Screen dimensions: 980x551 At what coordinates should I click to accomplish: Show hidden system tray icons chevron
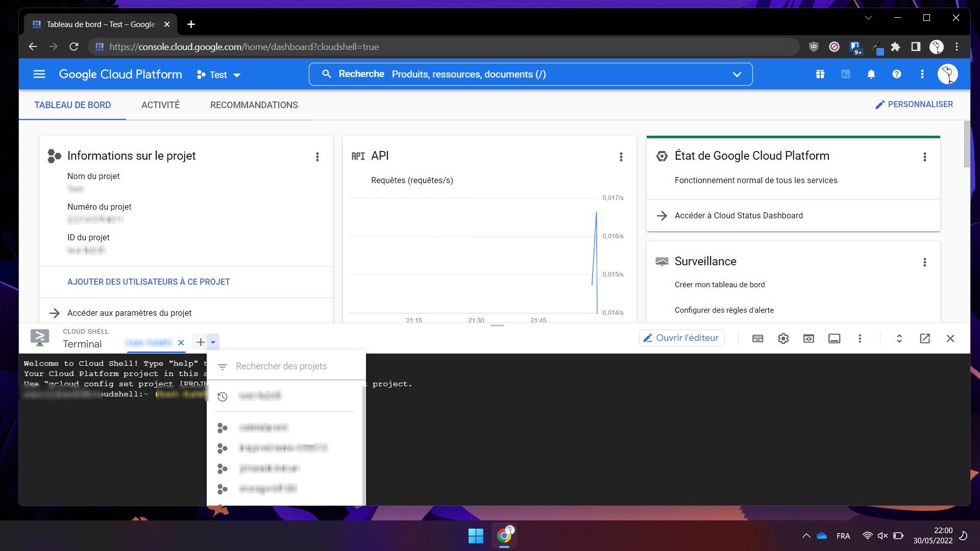coord(806,536)
